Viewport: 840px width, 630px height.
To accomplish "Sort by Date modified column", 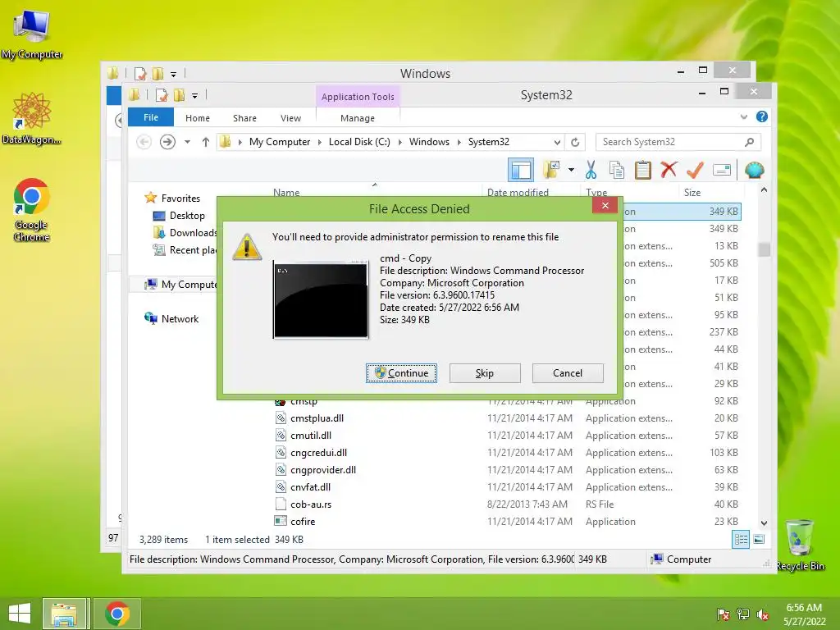I will tap(518, 192).
